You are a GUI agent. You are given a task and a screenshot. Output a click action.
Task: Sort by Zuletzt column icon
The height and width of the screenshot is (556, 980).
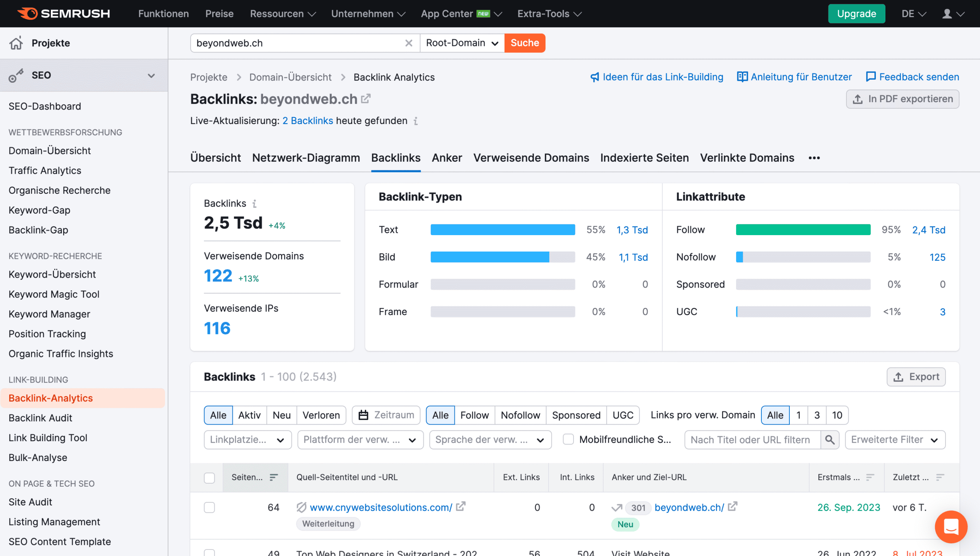click(940, 478)
